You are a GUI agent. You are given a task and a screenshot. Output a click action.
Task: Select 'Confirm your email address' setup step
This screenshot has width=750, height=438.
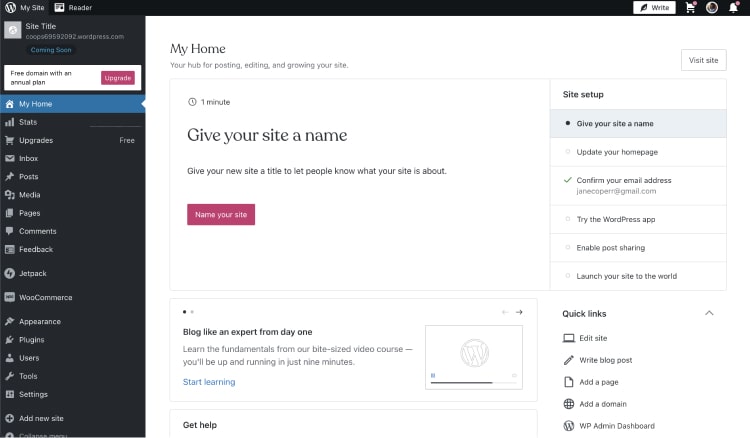pos(638,186)
